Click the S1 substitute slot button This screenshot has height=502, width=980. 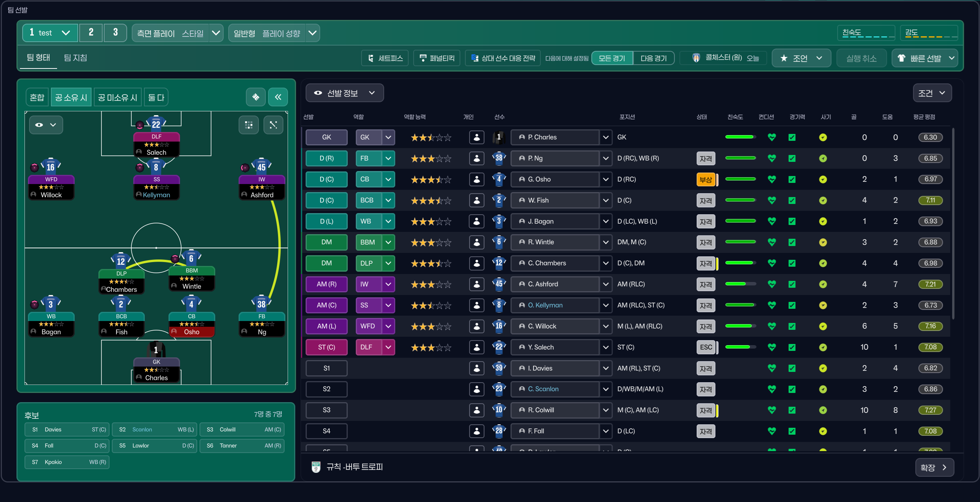(326, 368)
